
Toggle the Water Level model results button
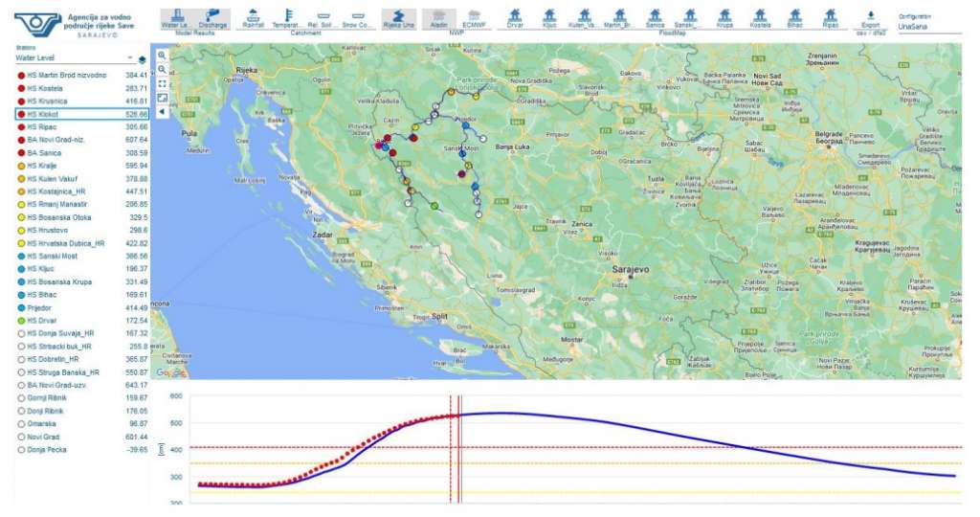(x=177, y=18)
